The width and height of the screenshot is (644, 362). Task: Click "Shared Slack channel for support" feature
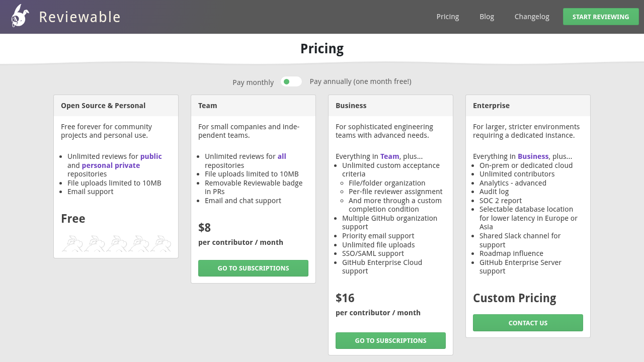[520, 240]
